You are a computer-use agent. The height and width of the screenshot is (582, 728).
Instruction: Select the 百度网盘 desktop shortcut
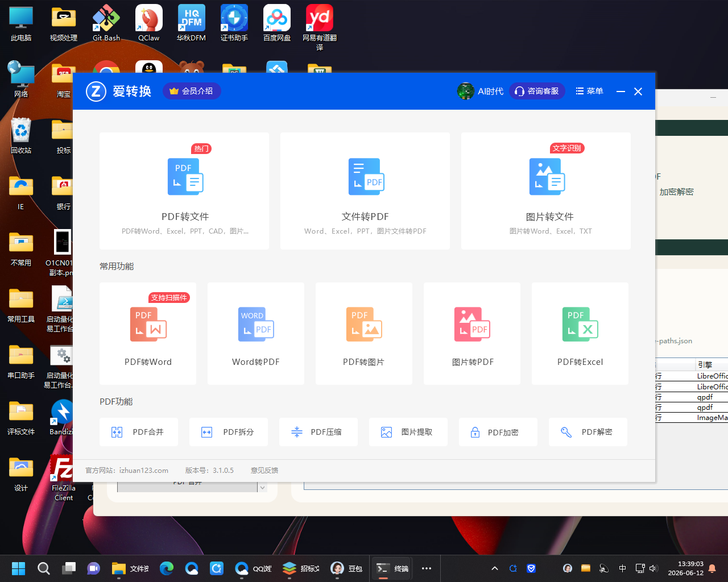click(x=277, y=24)
